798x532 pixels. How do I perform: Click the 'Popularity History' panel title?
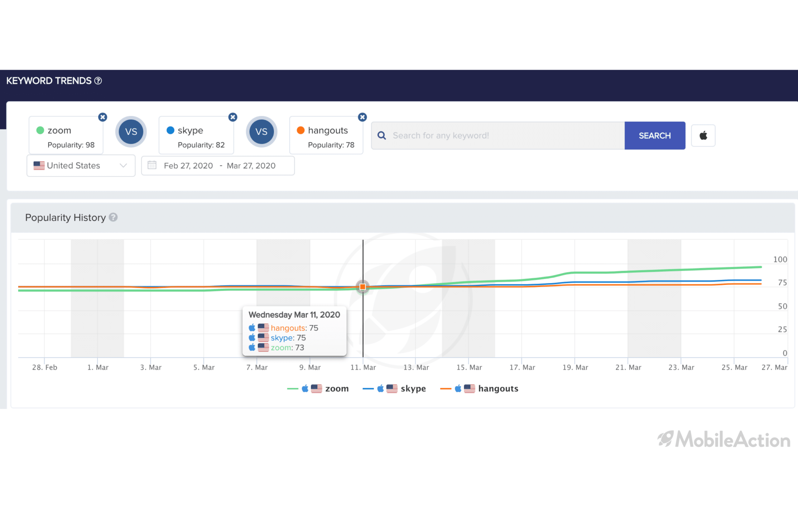coord(65,218)
